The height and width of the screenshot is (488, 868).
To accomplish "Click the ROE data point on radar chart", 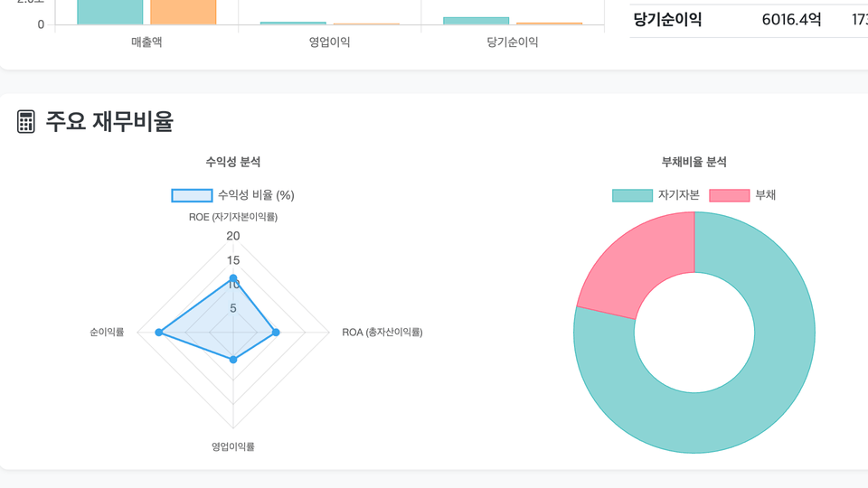I will [x=233, y=278].
